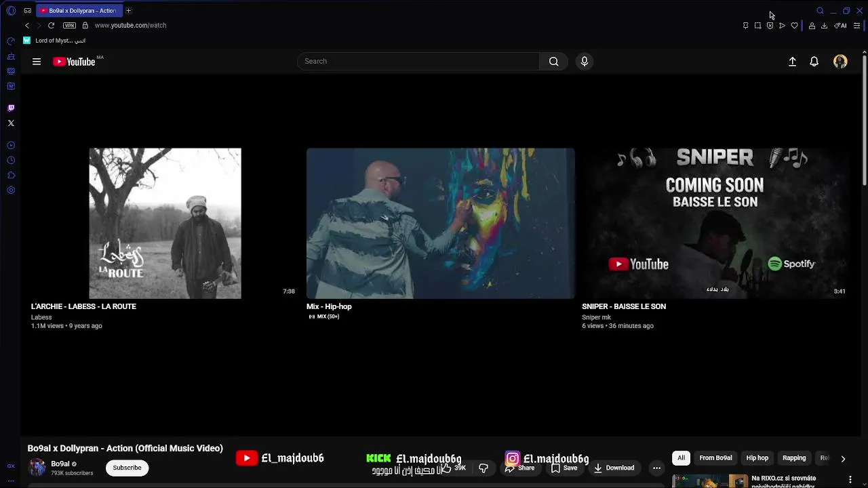The height and width of the screenshot is (488, 868).
Task: Open GX Cleaner in sidebar
Action: [x=11, y=56]
